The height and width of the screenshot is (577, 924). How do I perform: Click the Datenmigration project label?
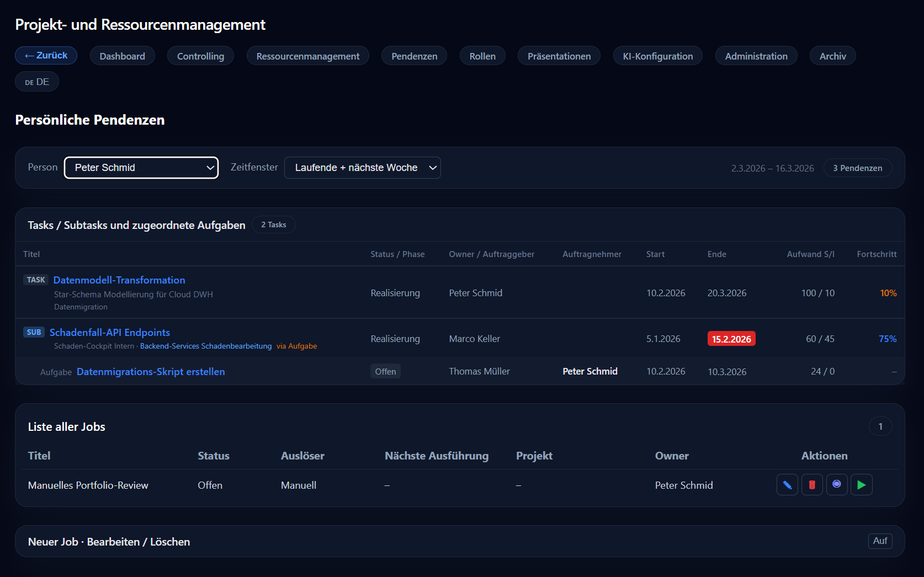click(x=81, y=307)
